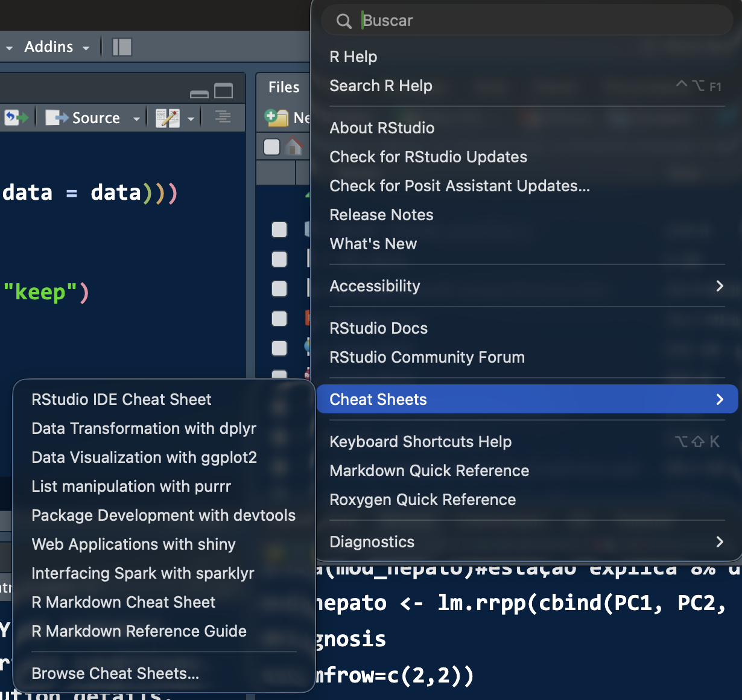Go to home directory house icon
The height and width of the screenshot is (700, 742).
(294, 147)
